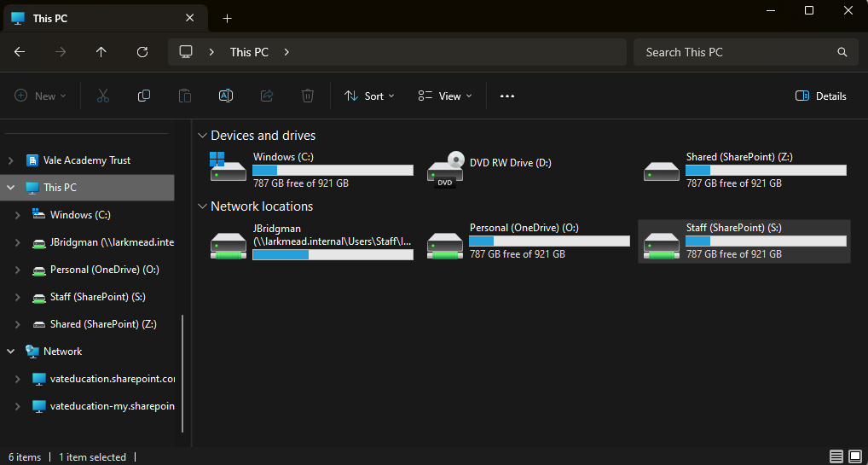
Task: Select Personal (OneDrive) (O:) drive icon in main pane
Action: pos(445,246)
